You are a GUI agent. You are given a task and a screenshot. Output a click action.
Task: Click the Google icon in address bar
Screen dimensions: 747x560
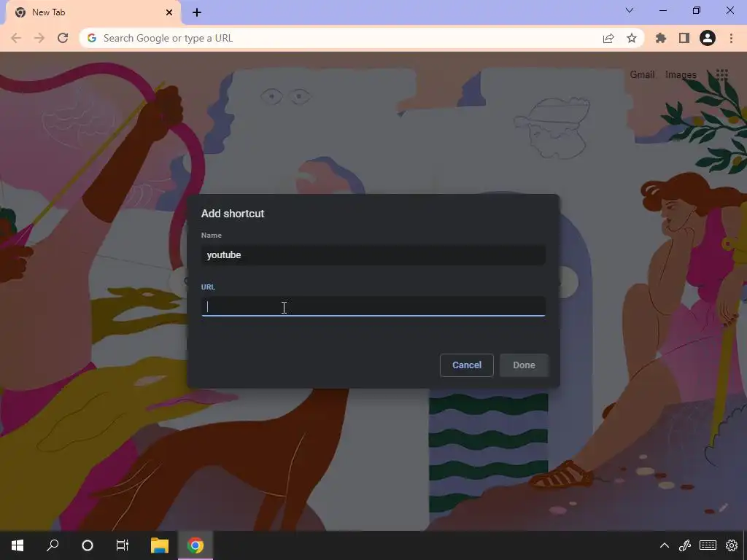coord(92,38)
